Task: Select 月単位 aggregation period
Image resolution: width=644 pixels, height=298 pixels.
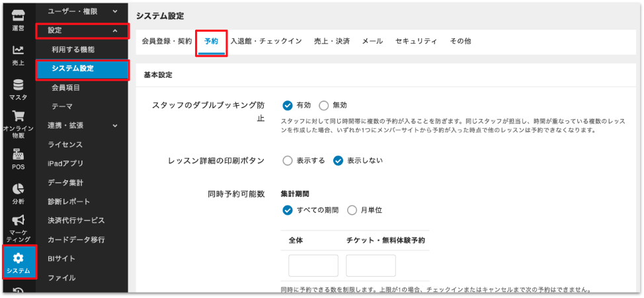Action: (x=352, y=210)
